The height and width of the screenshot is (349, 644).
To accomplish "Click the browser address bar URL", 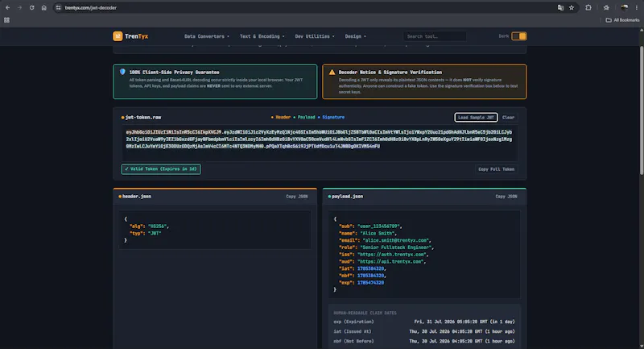I will pos(91,7).
